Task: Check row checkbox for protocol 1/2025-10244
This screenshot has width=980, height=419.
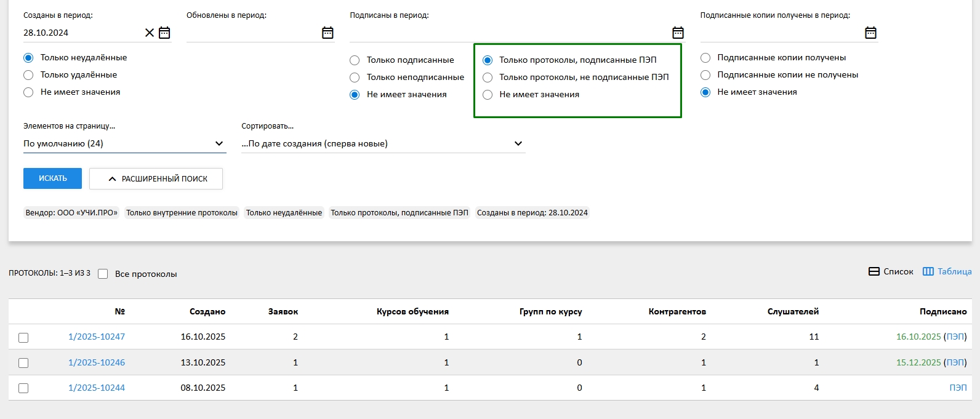Action: tap(23, 388)
